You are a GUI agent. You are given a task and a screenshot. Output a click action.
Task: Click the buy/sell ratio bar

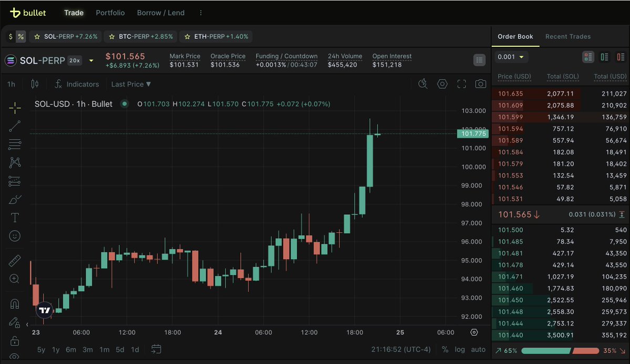[560, 351]
